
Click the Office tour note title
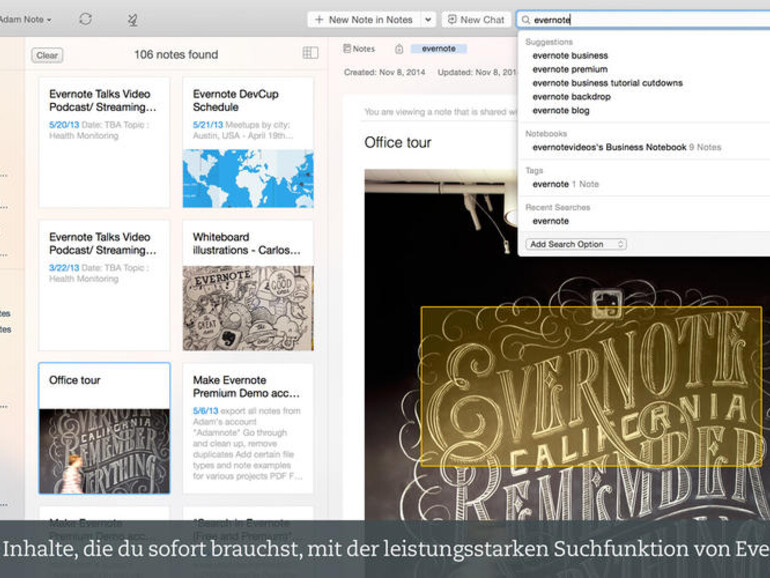(398, 142)
